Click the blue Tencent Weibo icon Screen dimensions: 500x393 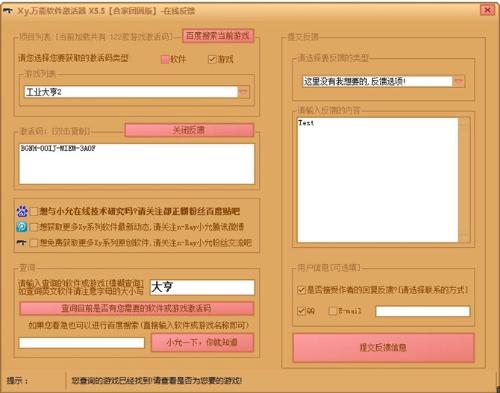[22, 227]
